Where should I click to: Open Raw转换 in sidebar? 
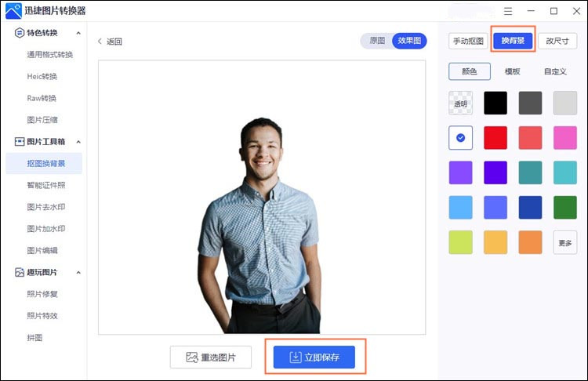(x=42, y=98)
